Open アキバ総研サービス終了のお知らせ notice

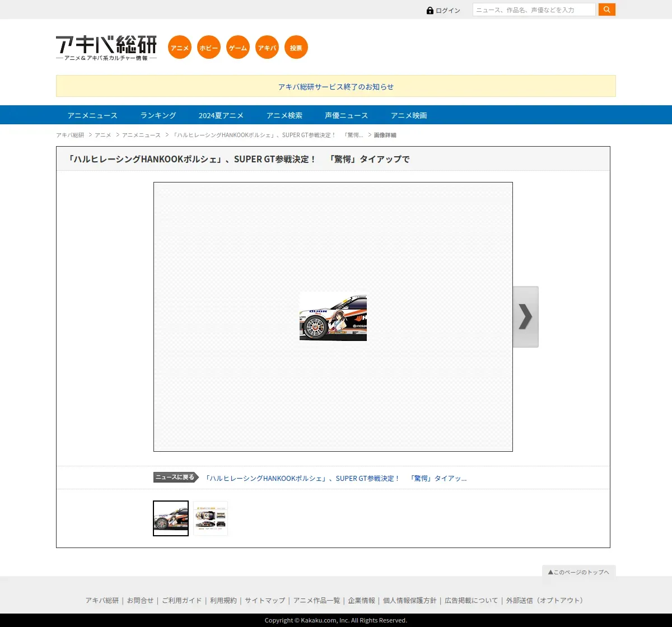[336, 87]
